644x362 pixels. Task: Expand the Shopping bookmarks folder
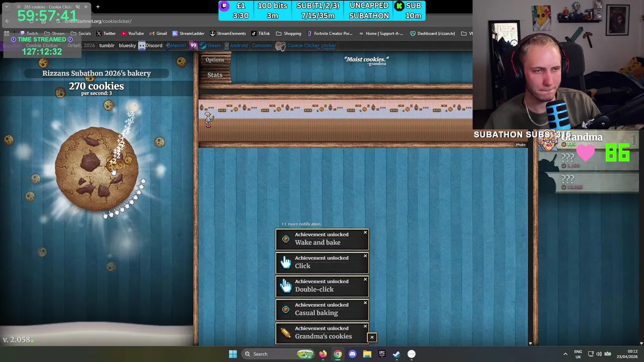[288, 34]
